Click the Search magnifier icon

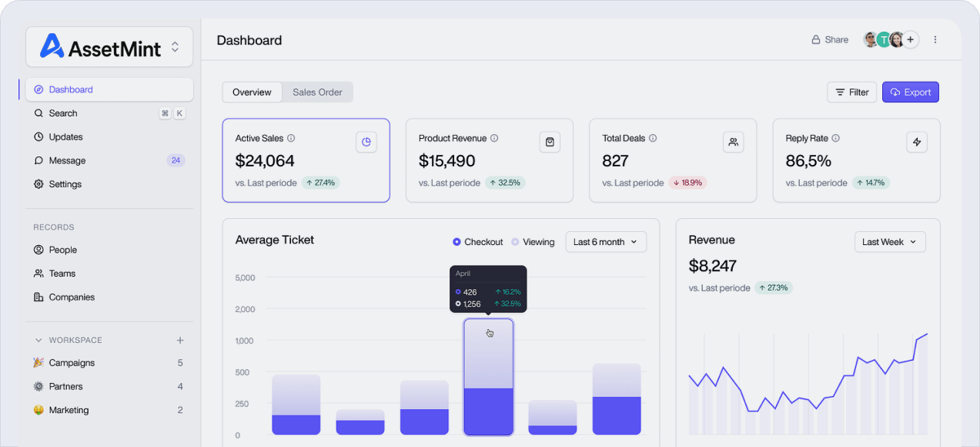(38, 113)
